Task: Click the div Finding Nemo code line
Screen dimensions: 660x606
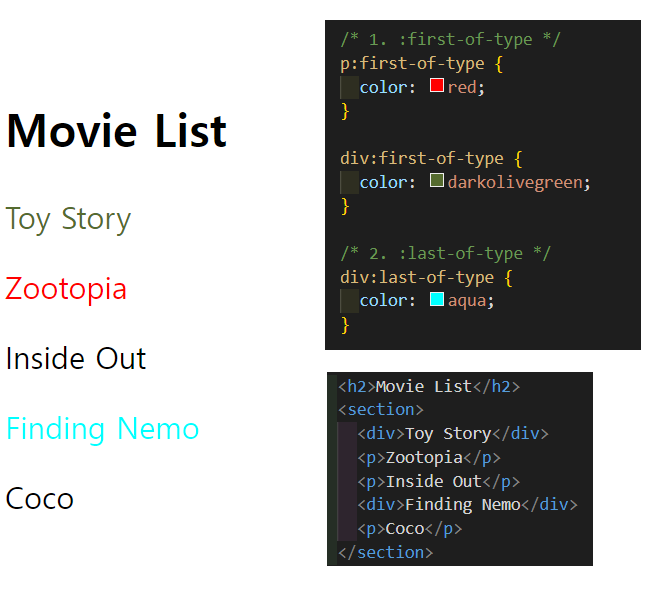Action: pos(467,505)
